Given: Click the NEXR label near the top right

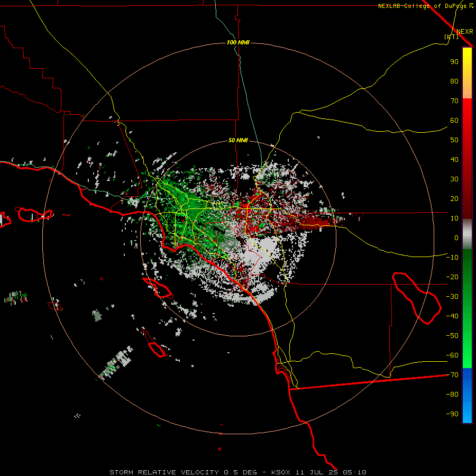Looking at the screenshot, I should (465, 32).
